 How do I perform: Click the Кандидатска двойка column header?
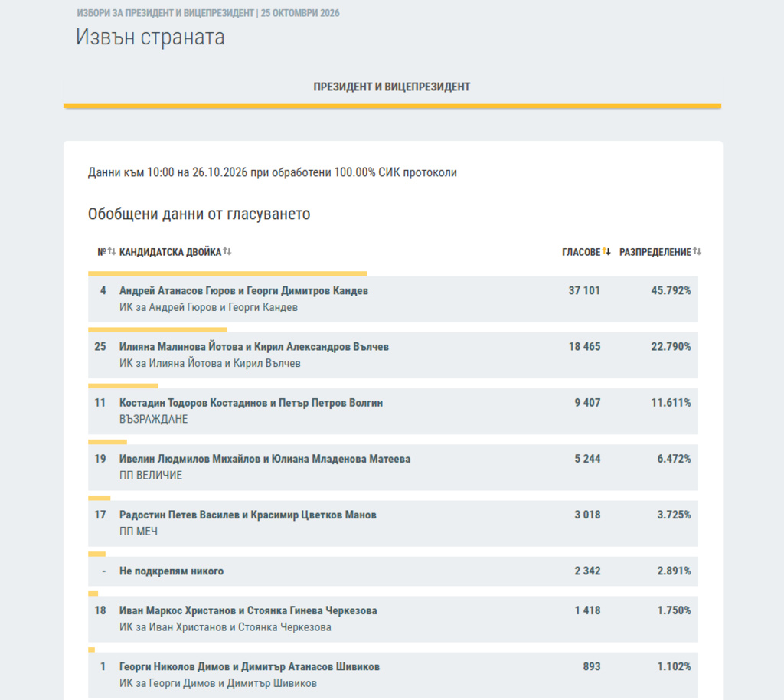[170, 252]
